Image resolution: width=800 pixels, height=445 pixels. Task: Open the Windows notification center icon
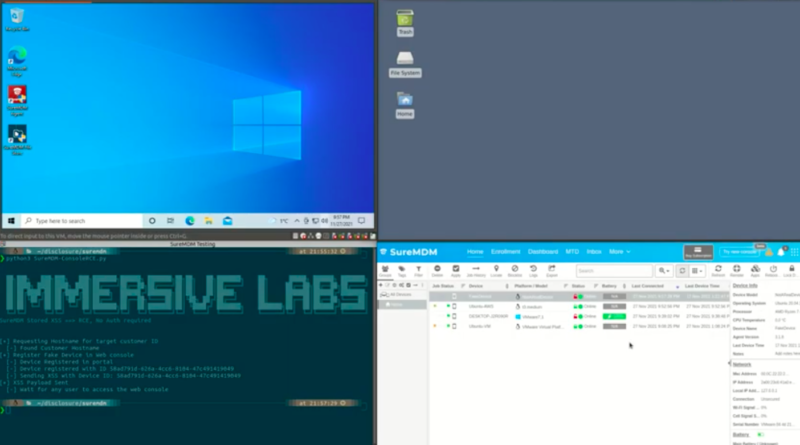[x=361, y=221]
